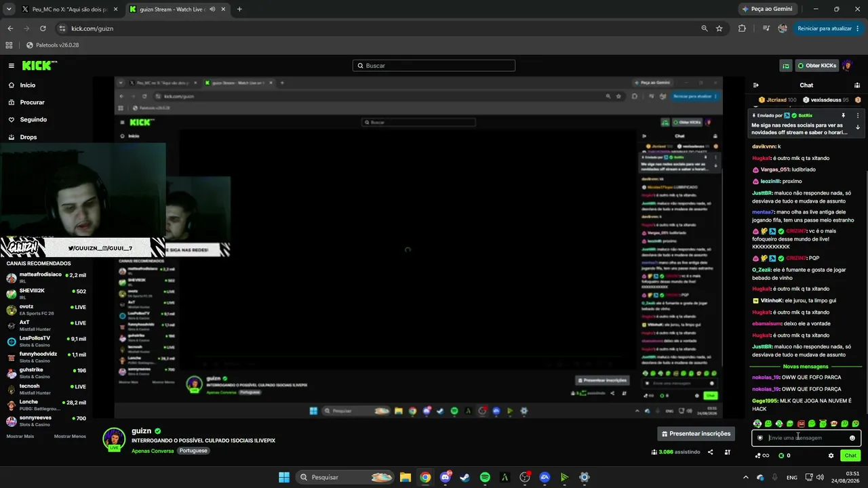Open Chrome profile avatar
Screen dimensions: 868x488
pos(783,28)
